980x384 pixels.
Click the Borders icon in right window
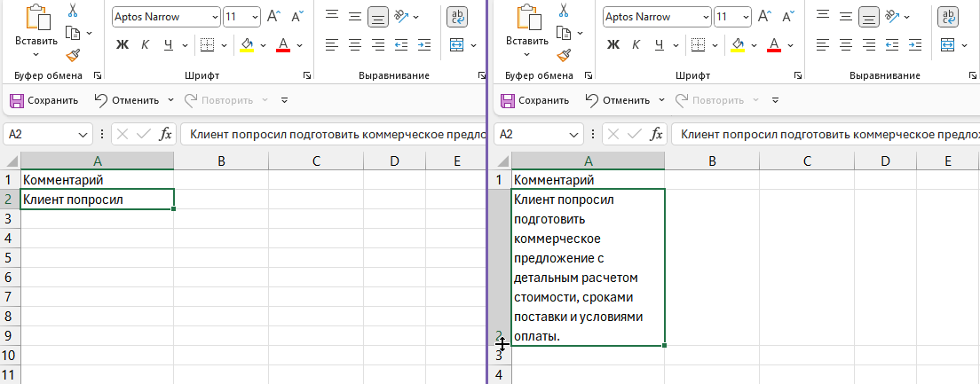click(x=698, y=45)
